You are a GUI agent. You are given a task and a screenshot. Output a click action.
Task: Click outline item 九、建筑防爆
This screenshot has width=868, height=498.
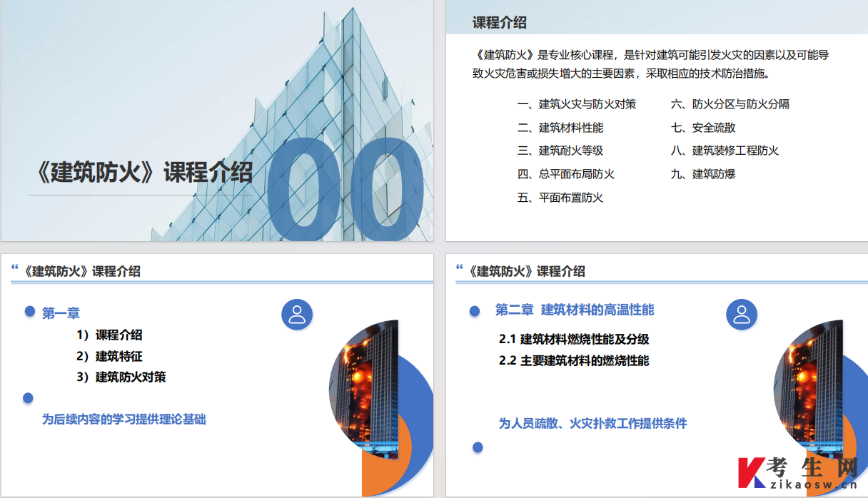tap(703, 174)
